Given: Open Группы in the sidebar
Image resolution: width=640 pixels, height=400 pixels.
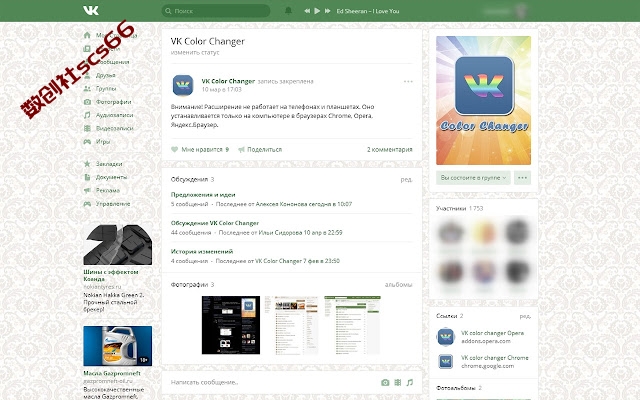Looking at the screenshot, I should (106, 88).
